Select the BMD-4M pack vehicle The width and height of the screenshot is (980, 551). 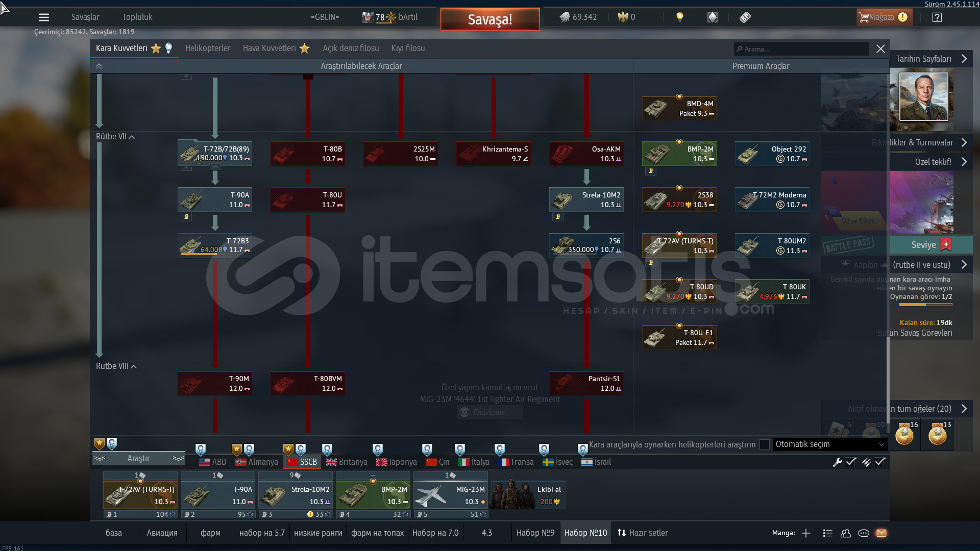click(679, 108)
